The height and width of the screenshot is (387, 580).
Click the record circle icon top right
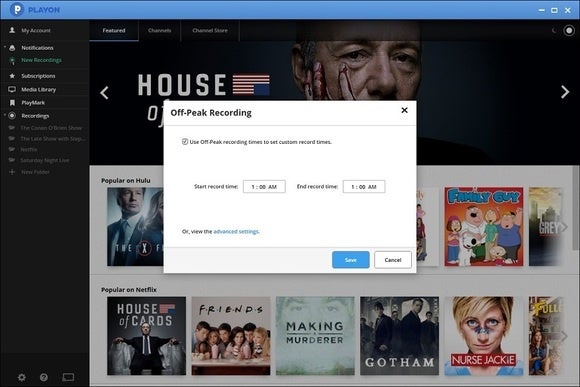(569, 30)
